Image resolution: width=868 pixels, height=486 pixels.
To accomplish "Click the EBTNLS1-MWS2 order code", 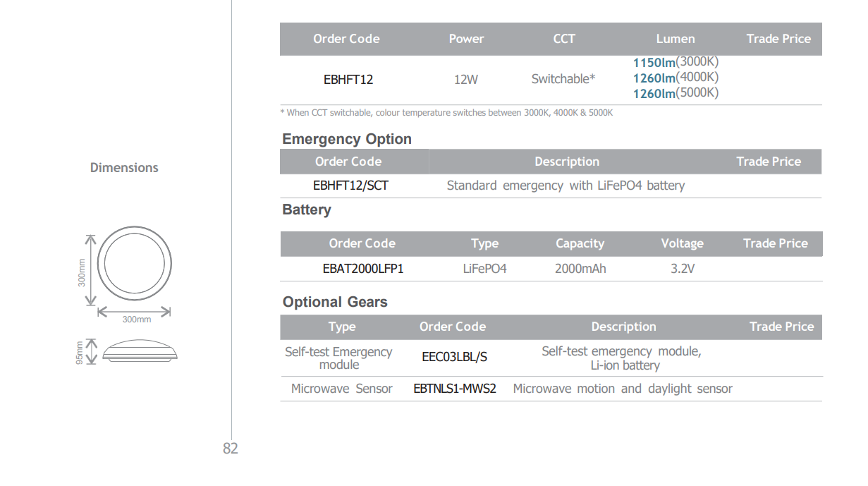I will [455, 389].
